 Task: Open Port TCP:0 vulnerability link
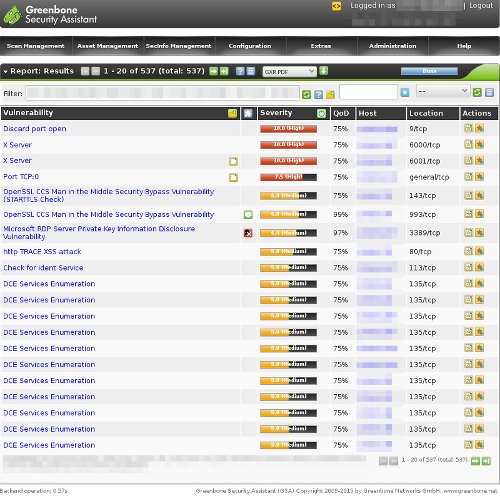[21, 177]
